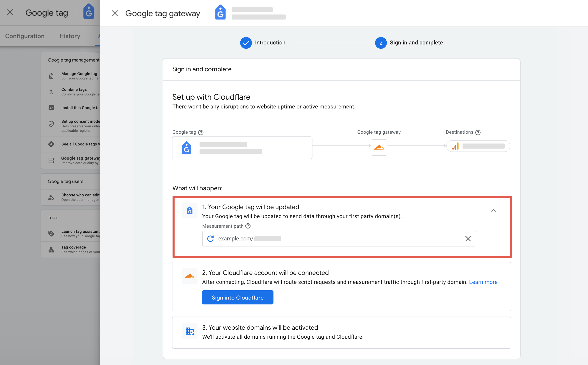Viewport: 588px width, 365px height.
Task: Open help for Measurement path
Action: click(248, 226)
